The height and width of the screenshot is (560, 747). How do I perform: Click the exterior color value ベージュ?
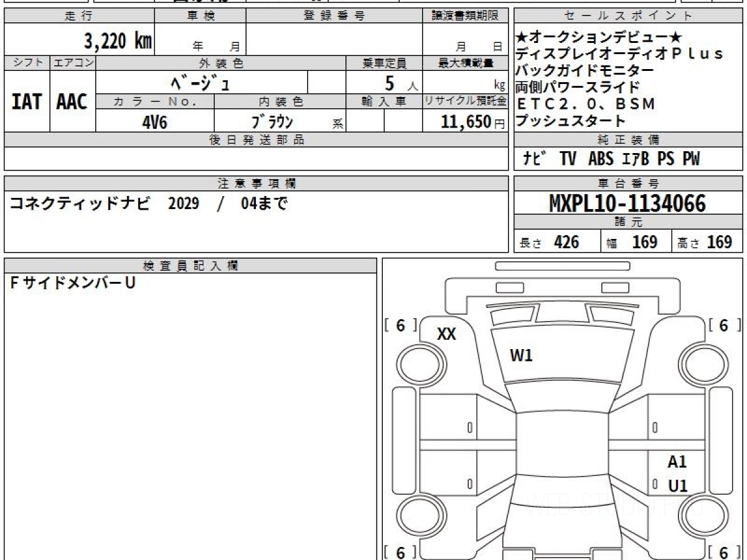(201, 82)
